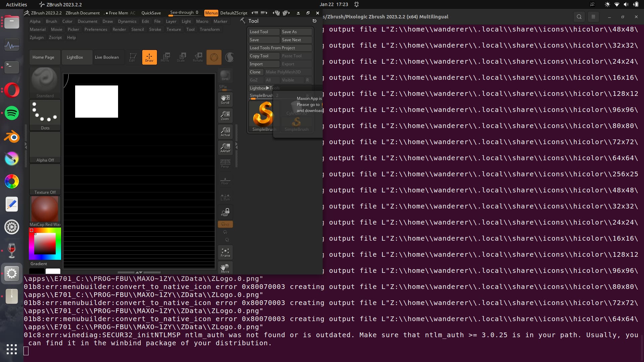Click the Tool palette dock circular-arrow icon
Viewport: 644px width, 362px height.
314,21
